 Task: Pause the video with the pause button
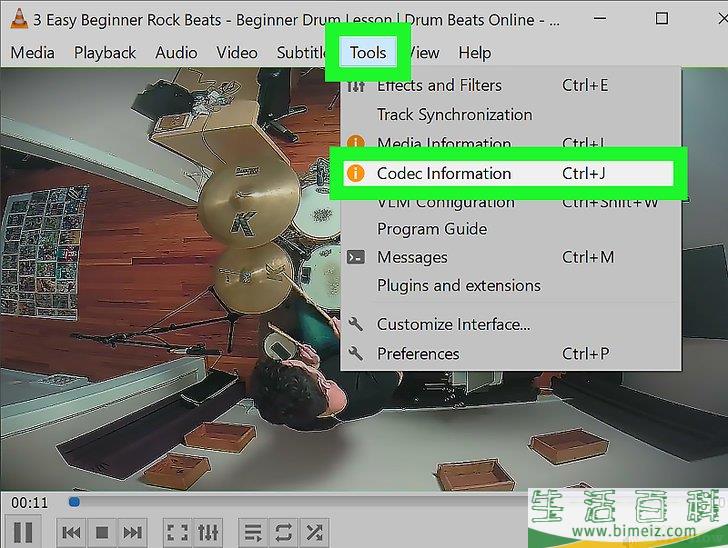tap(24, 532)
